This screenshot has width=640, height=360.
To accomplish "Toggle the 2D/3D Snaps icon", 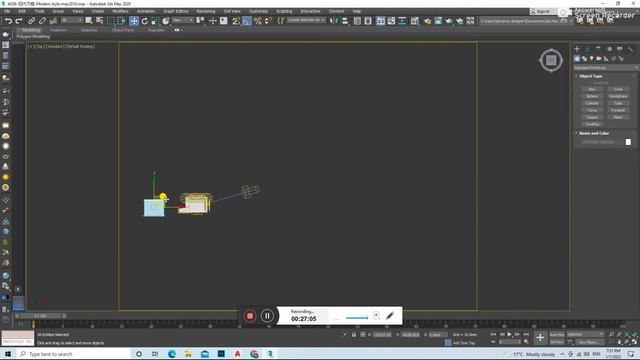I will 236,21.
